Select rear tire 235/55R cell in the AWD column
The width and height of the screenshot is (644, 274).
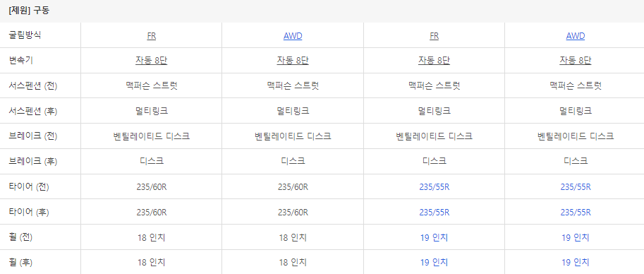[576, 213]
